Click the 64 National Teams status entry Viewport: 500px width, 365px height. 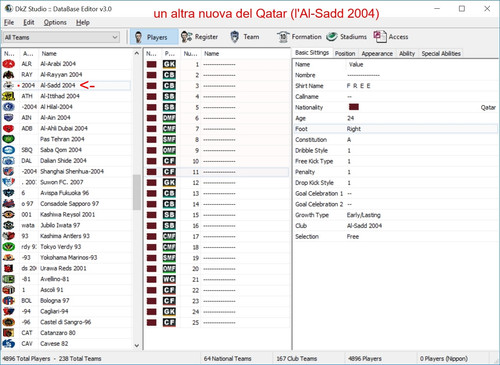[228, 359]
